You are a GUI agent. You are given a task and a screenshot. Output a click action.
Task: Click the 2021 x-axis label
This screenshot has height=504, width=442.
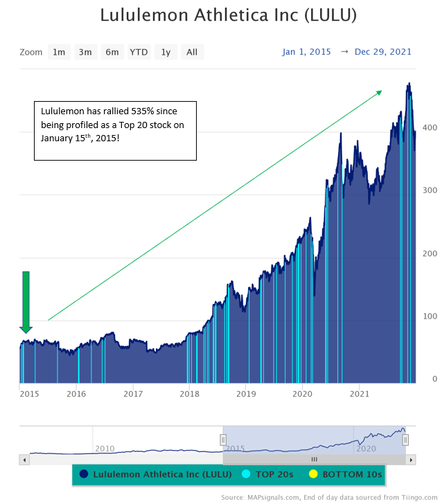pyautogui.click(x=360, y=394)
